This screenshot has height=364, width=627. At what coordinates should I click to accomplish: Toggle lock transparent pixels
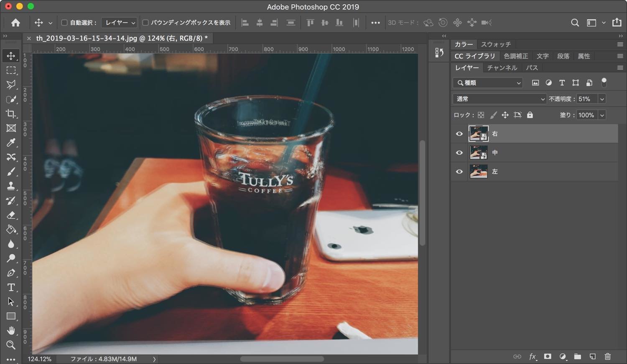pyautogui.click(x=481, y=115)
